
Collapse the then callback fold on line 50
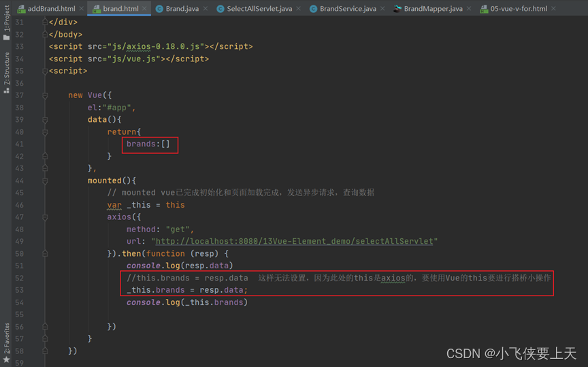[x=45, y=254]
